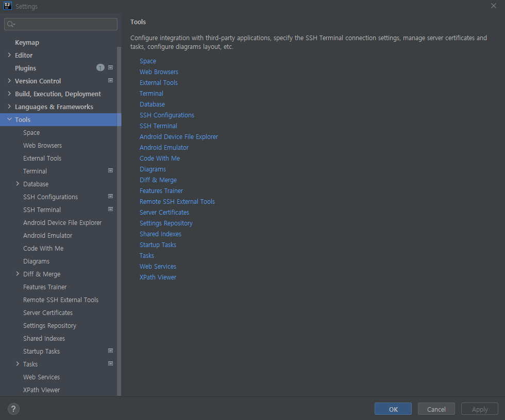
Task: Select Features Trainer in the tree
Action: pos(45,287)
